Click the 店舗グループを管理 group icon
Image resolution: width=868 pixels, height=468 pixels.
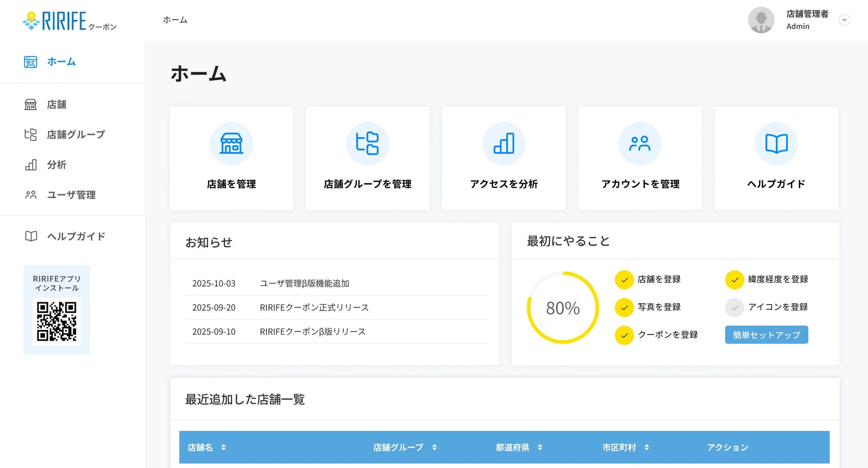(367, 143)
